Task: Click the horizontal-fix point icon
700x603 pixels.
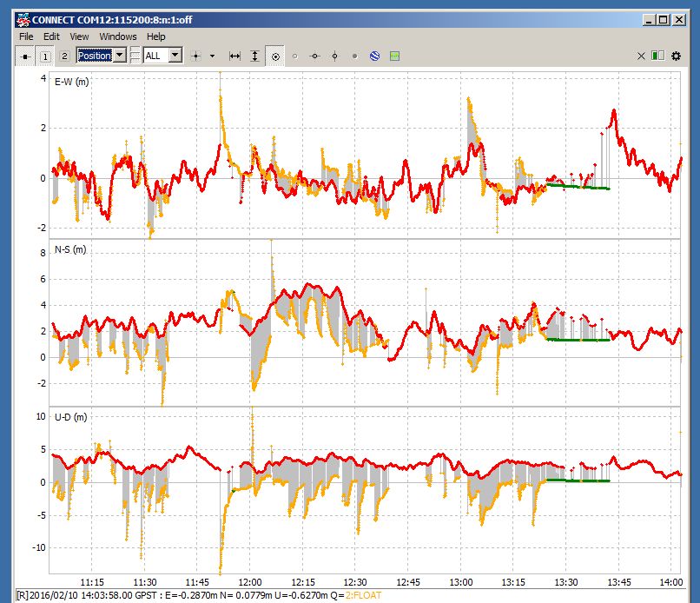Action: [314, 56]
